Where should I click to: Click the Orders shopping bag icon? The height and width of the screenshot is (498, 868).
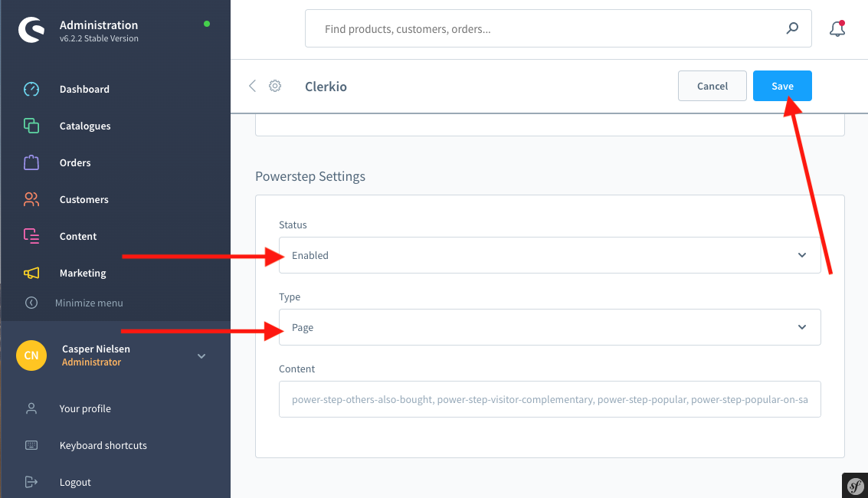click(31, 162)
